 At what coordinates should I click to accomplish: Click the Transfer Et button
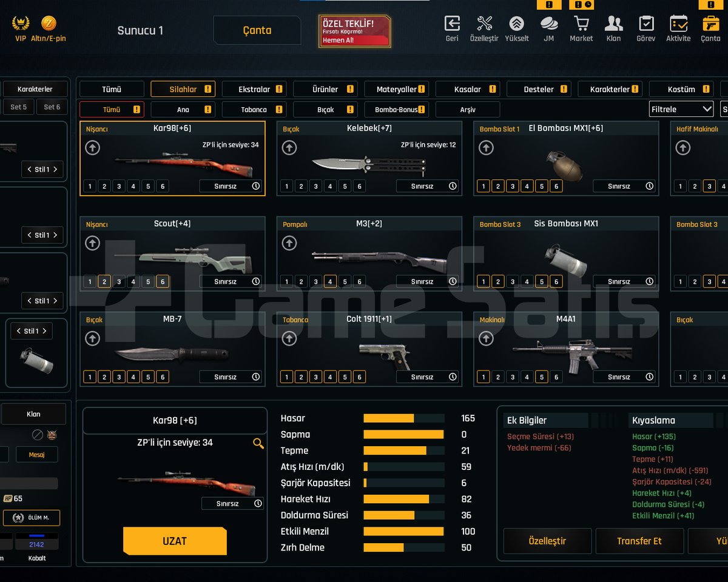[x=639, y=541]
